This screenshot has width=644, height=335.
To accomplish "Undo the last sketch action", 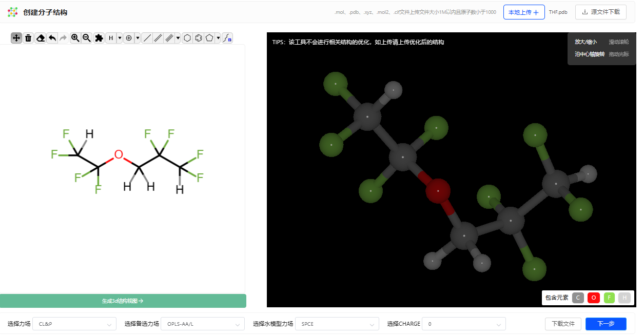I will [52, 38].
